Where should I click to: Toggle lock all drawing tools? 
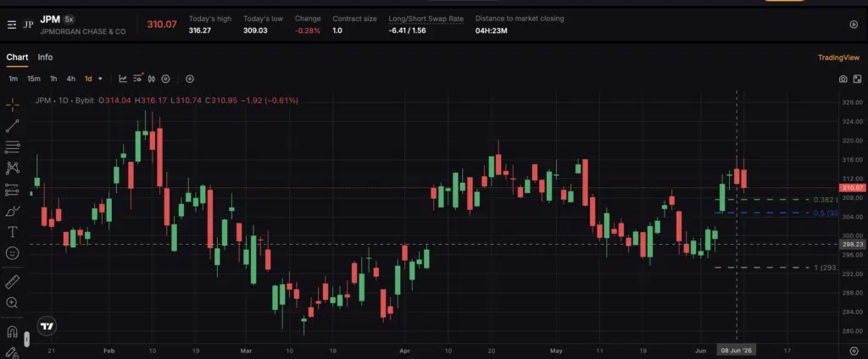coord(12,352)
